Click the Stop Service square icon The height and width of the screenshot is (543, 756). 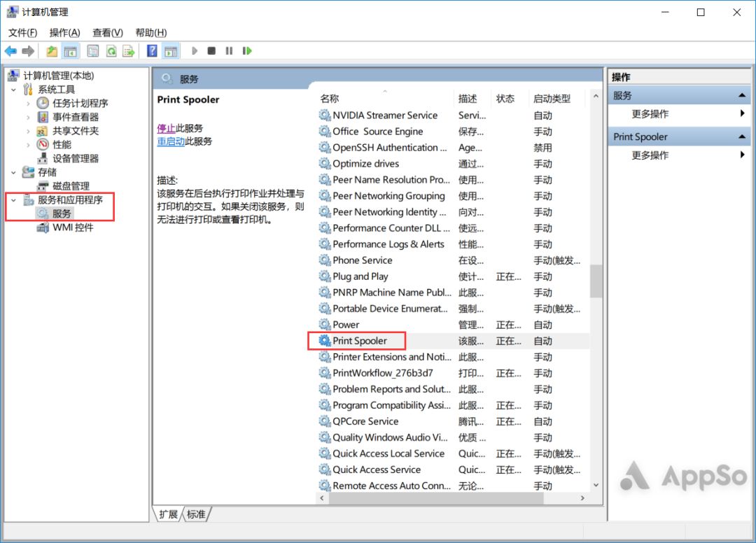[211, 51]
